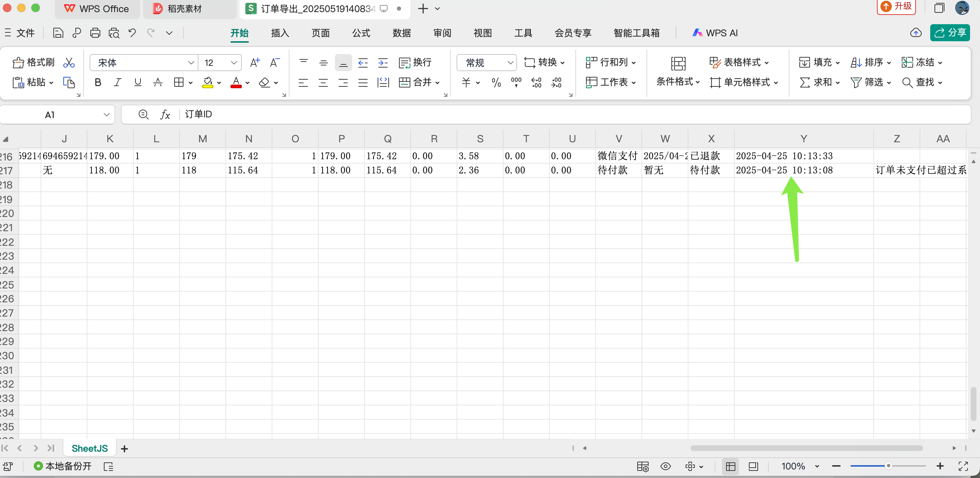This screenshot has height=478, width=980.
Task: Click the Copy icon beside Paste
Action: point(69,82)
